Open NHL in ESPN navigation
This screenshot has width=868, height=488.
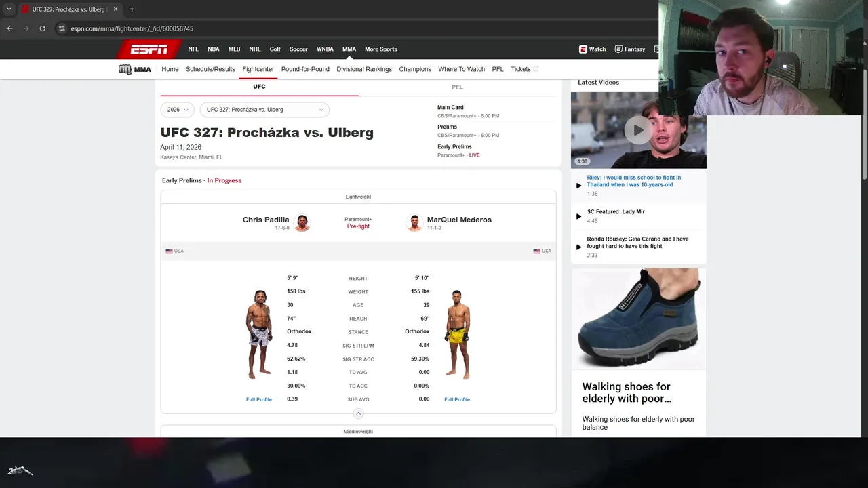[x=255, y=49]
